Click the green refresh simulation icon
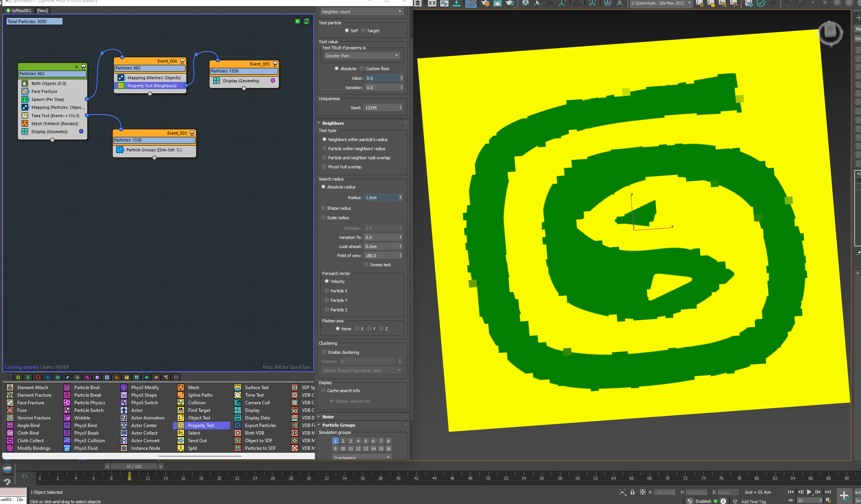 [x=307, y=21]
